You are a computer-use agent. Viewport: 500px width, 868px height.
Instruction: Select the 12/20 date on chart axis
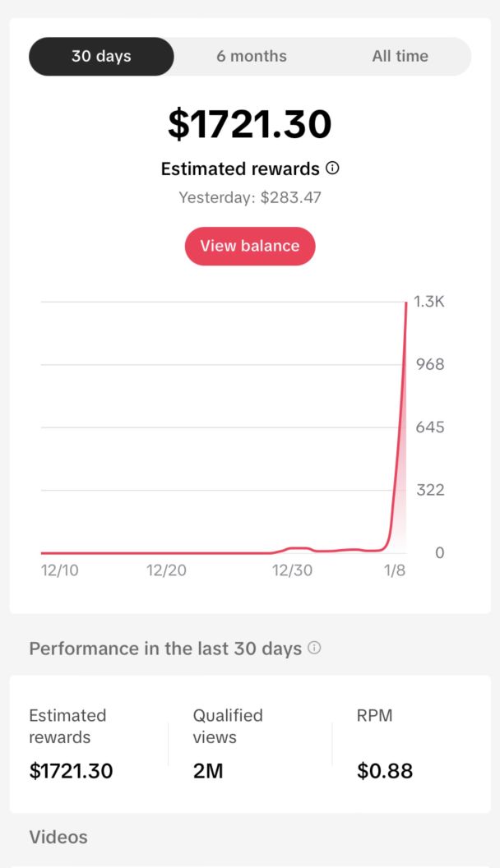coord(166,570)
